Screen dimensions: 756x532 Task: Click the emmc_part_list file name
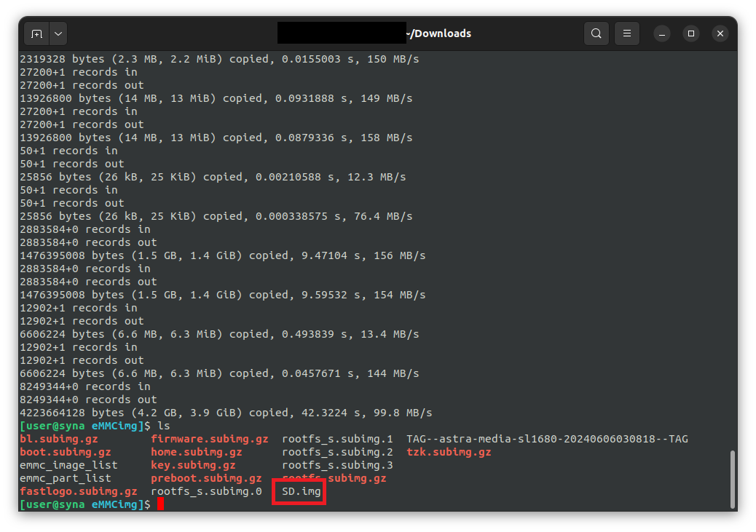tap(66, 478)
